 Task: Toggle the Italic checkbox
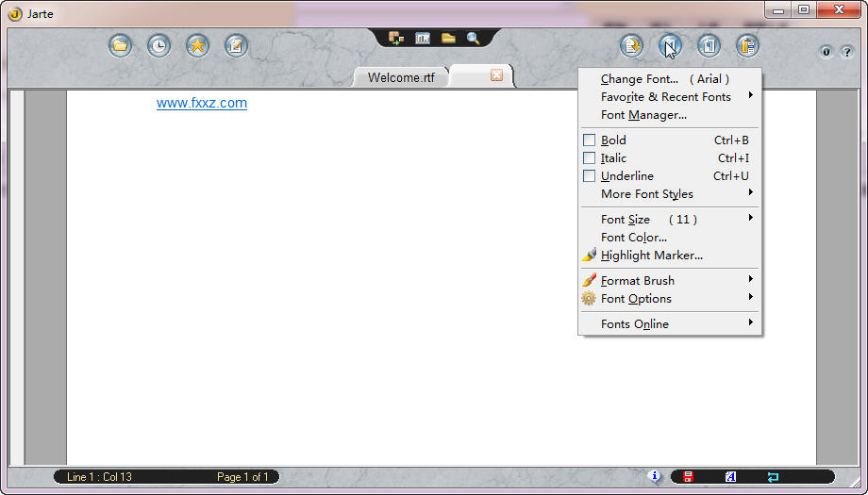[x=589, y=158]
